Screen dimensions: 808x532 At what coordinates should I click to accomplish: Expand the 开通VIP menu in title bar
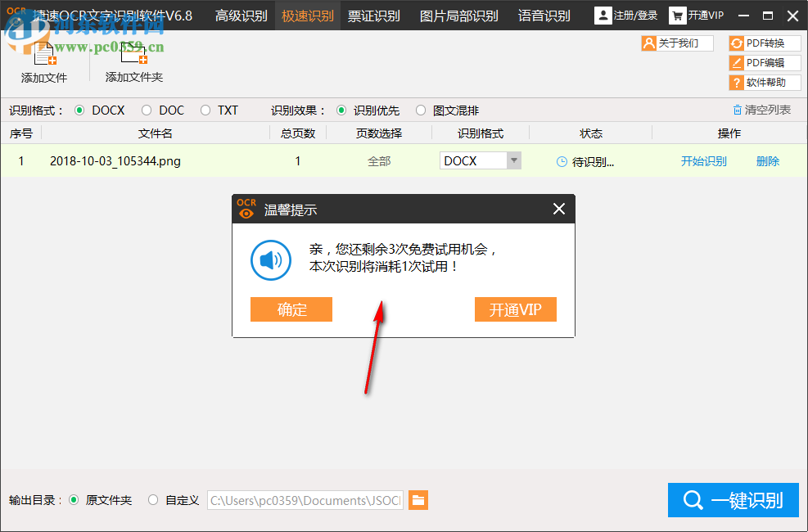[x=697, y=15]
